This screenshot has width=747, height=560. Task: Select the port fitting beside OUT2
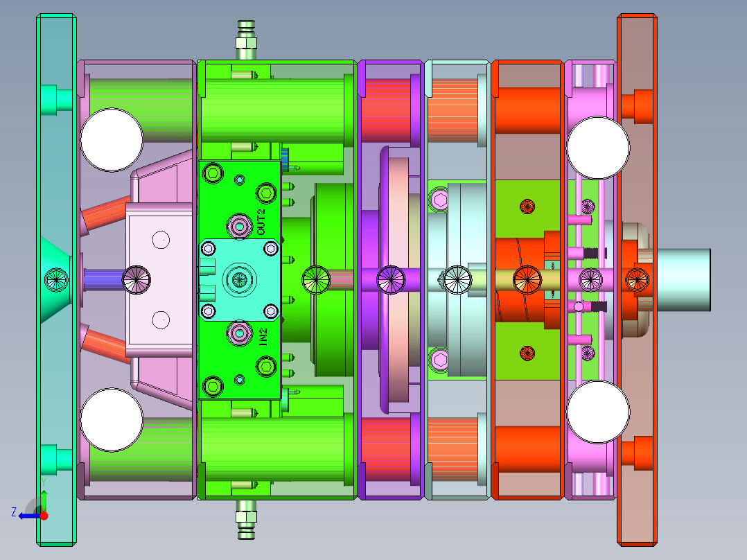tap(240, 226)
